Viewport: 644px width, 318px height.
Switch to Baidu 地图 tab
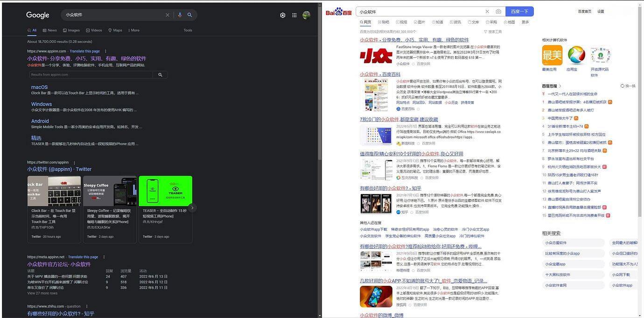[509, 22]
